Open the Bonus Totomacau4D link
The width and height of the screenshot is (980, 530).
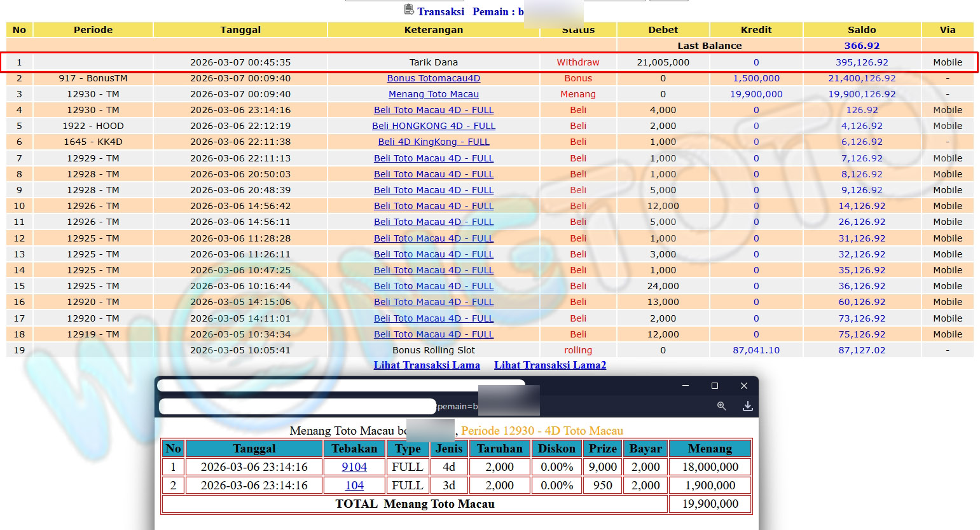tap(433, 78)
